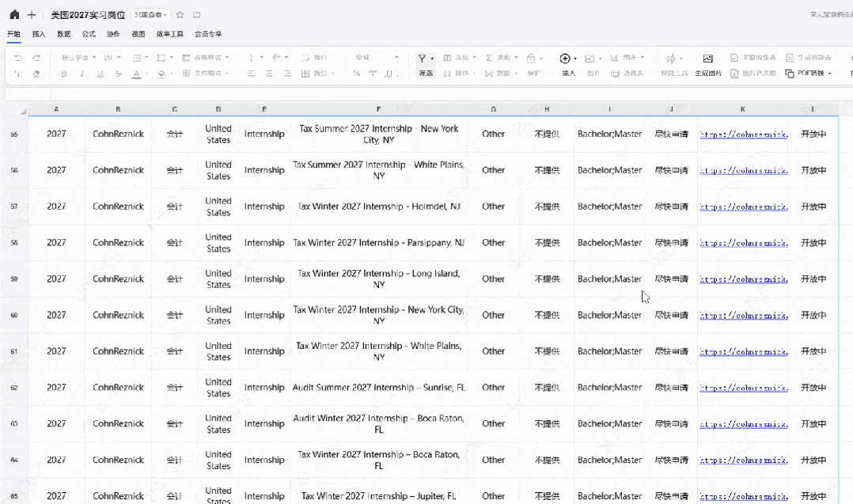Click the clear formatting eraser
This screenshot has height=504, width=853.
click(x=36, y=74)
